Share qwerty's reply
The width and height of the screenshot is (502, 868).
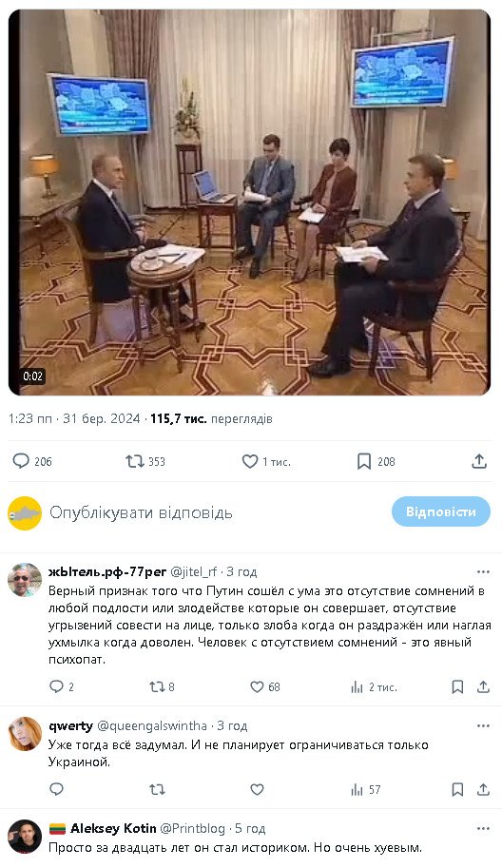click(x=484, y=789)
